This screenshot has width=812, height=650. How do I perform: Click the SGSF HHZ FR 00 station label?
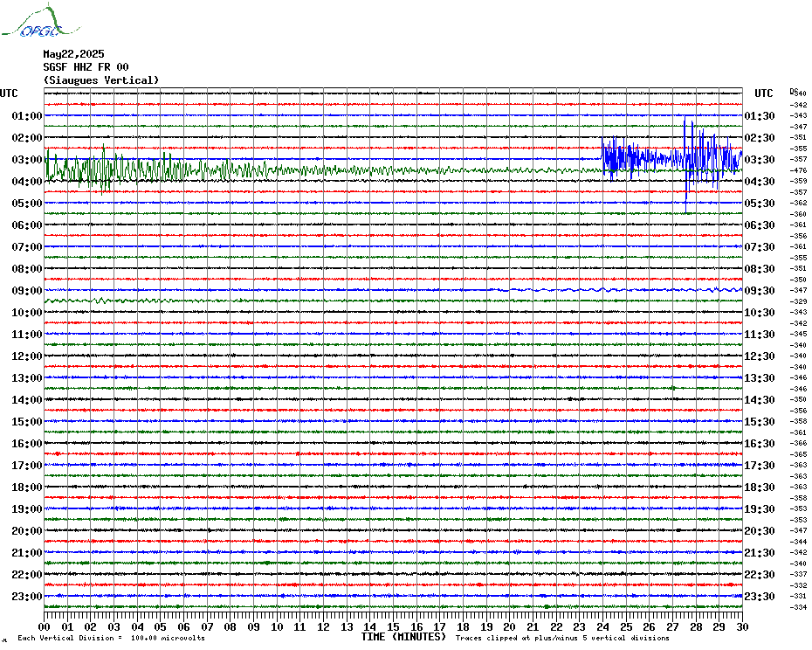[x=86, y=67]
